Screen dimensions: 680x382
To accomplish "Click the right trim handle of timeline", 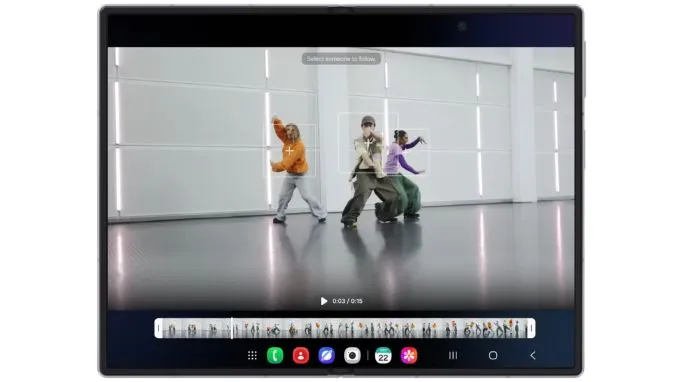I will pos(531,328).
